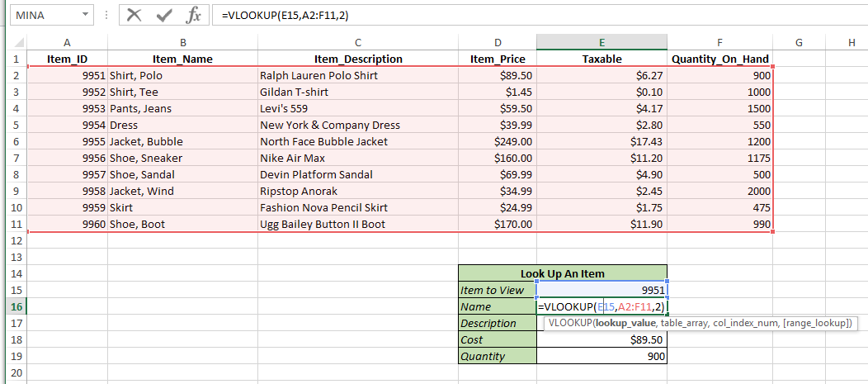Screen dimensions: 868x384
Task: Click the Quantity_On_Hand header cell
Action: tap(719, 59)
